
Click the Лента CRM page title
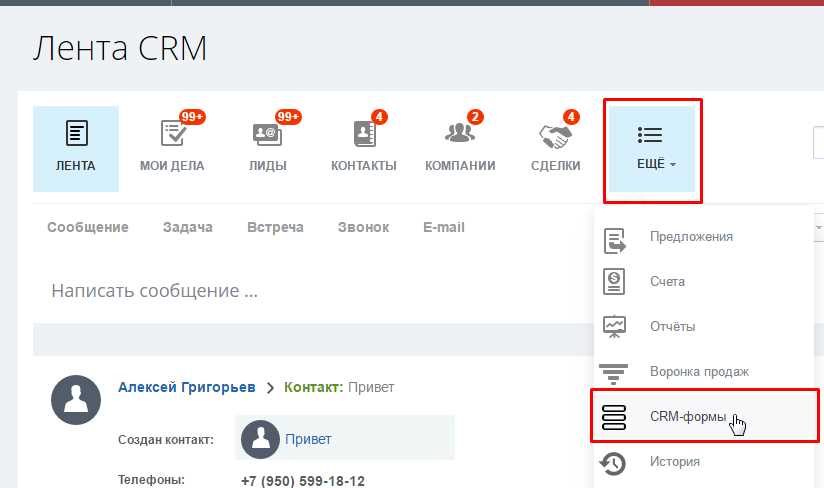[120, 48]
